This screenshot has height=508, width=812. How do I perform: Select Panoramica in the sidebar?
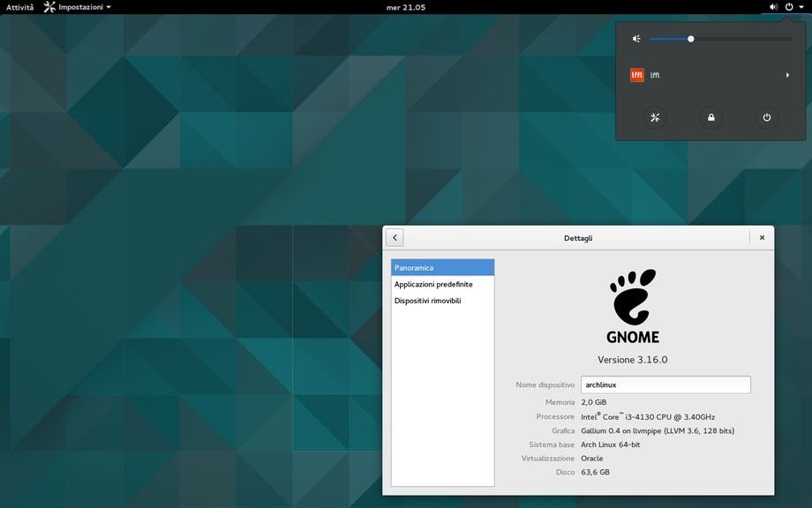[442, 267]
